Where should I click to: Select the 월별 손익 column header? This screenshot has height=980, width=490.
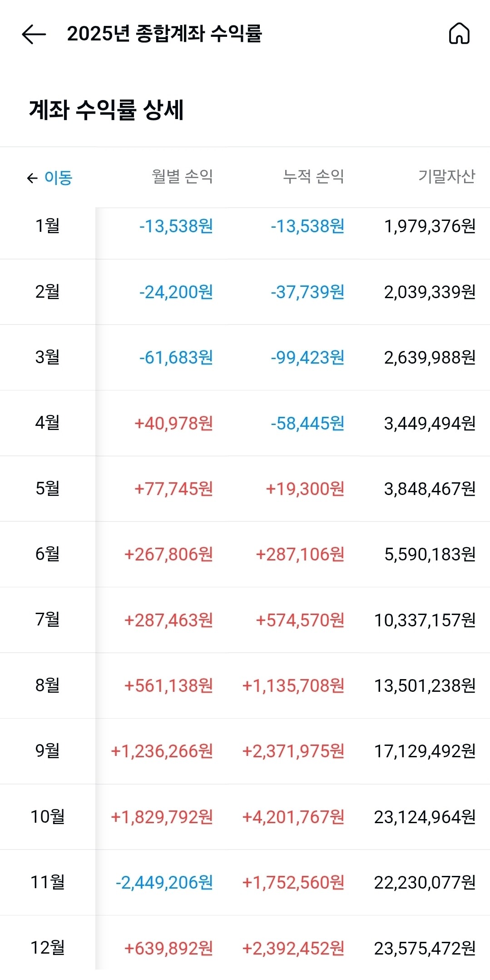pos(182,176)
